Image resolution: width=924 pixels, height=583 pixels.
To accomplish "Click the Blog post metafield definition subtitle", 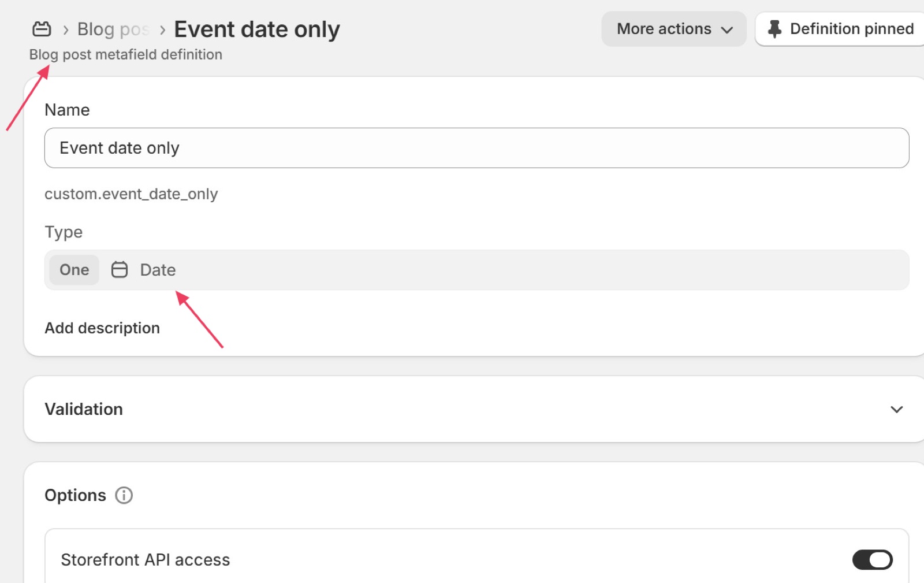I will (x=126, y=54).
